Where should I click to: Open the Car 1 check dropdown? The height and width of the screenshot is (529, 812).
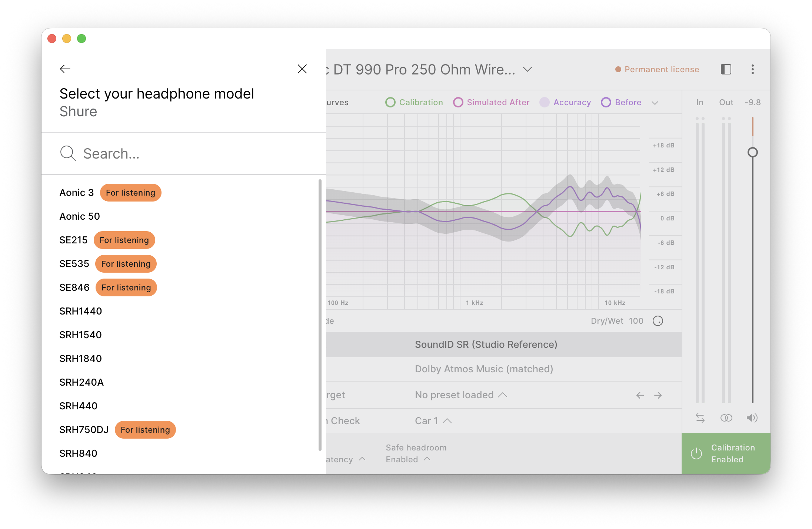[x=433, y=421]
